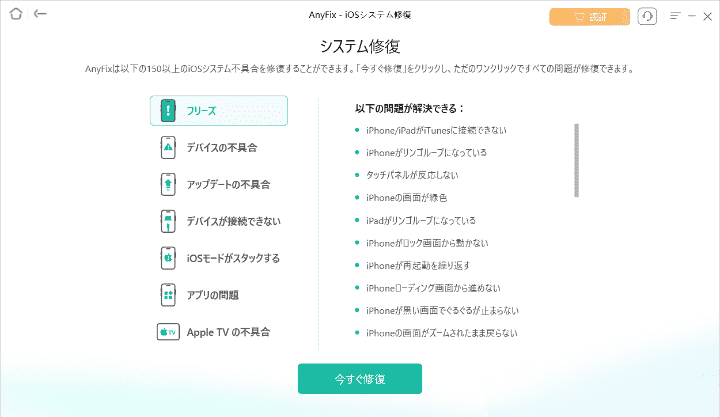Screen dimensions: 720x417
Task: Open the support headset icon
Action: pos(647,17)
